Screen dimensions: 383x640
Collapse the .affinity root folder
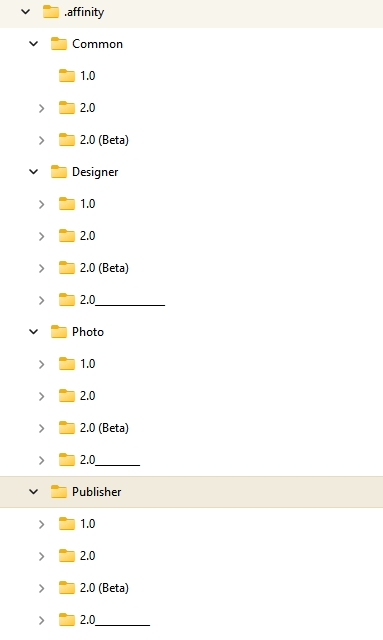[x=26, y=12]
